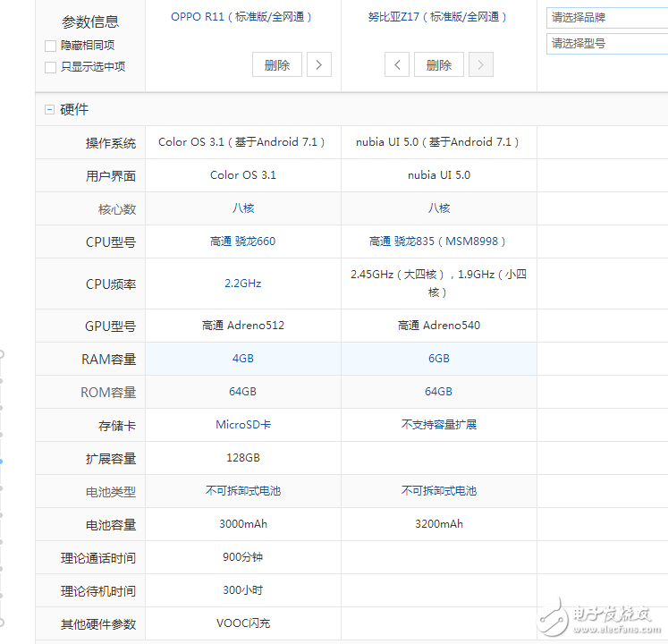668x644 pixels.
Task: Delete 努比亚Z17 column with 删除
Action: coord(439,64)
